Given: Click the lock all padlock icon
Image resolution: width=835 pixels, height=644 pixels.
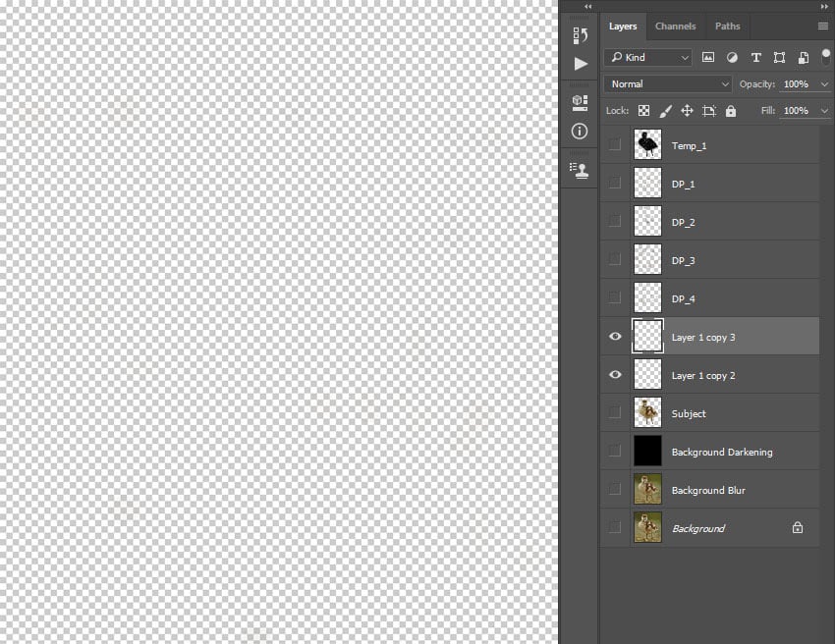Looking at the screenshot, I should pyautogui.click(x=730, y=110).
